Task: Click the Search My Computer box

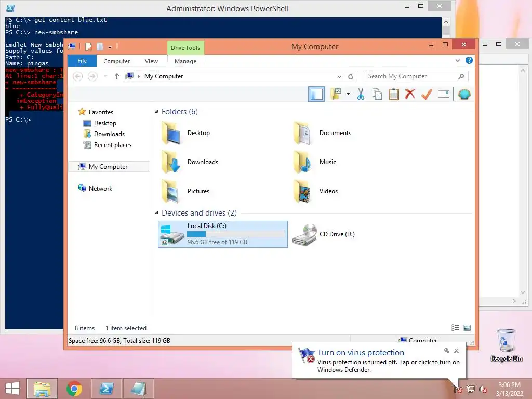Action: 416,76
